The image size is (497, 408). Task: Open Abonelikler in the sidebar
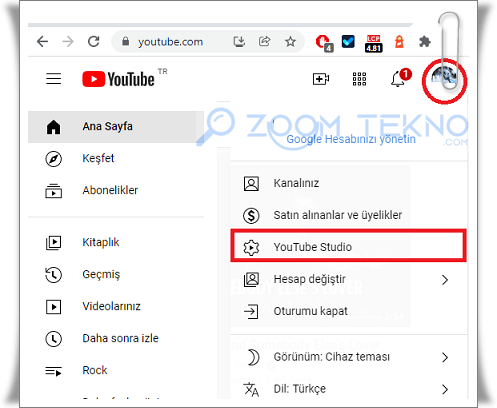116,190
